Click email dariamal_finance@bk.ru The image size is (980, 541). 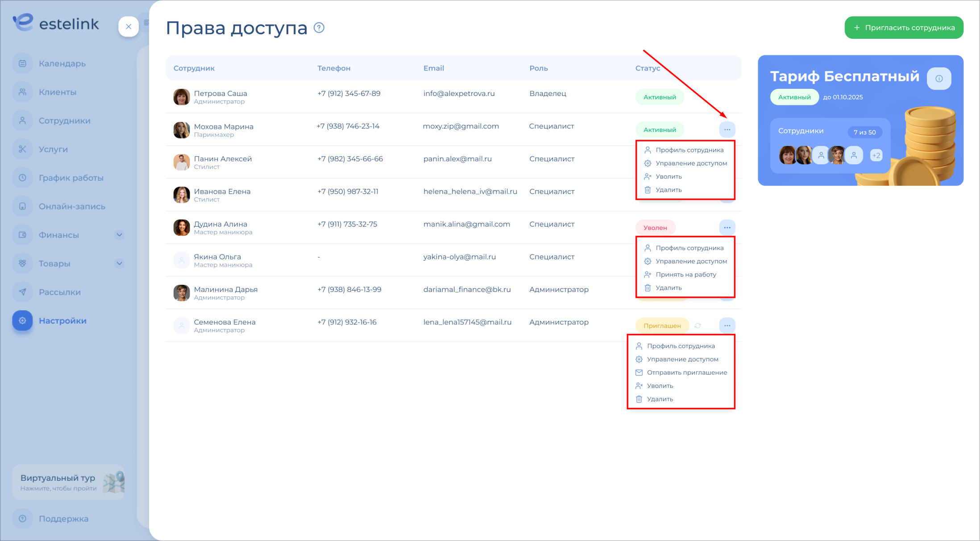coord(467,289)
